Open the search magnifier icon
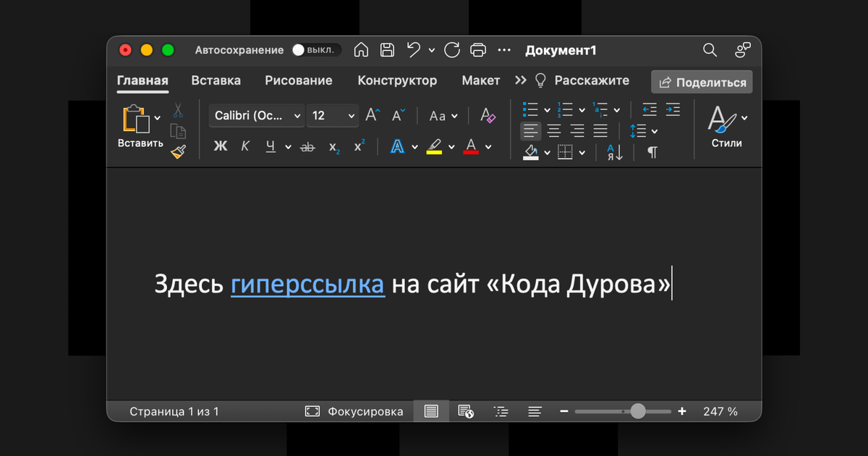Image resolution: width=868 pixels, height=456 pixels. pos(710,50)
